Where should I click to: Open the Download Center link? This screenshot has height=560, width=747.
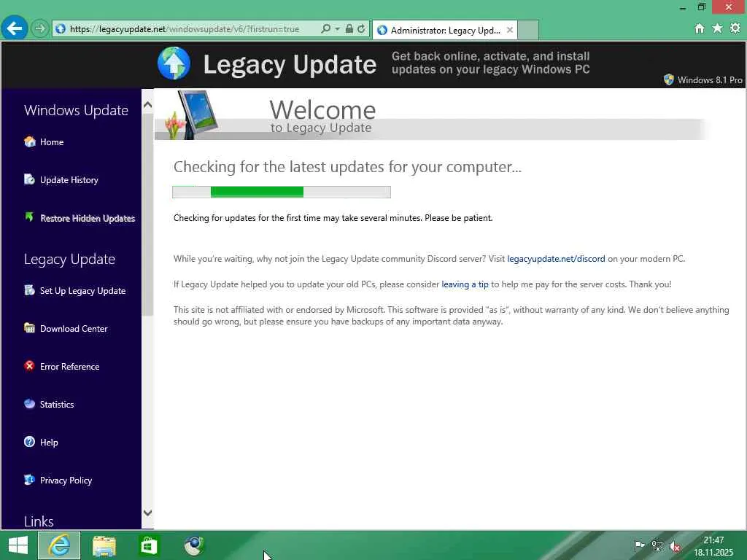[74, 329]
